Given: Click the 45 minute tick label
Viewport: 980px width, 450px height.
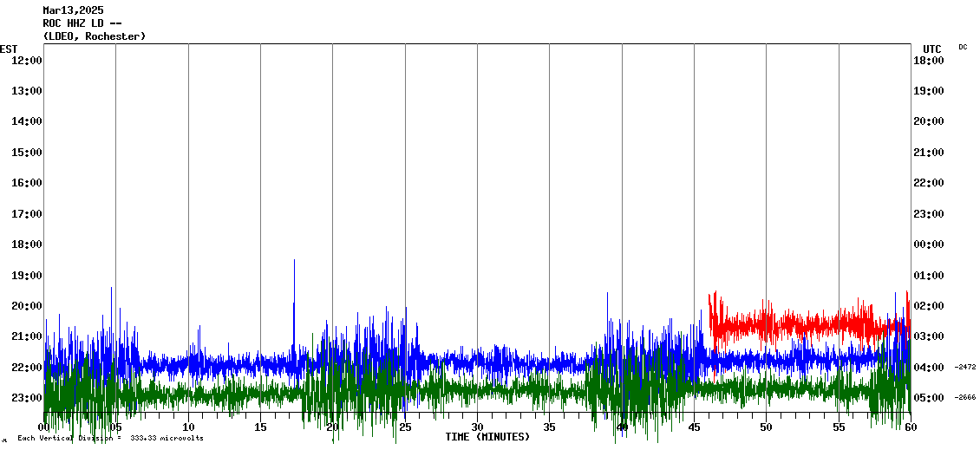Looking at the screenshot, I should pos(694,427).
